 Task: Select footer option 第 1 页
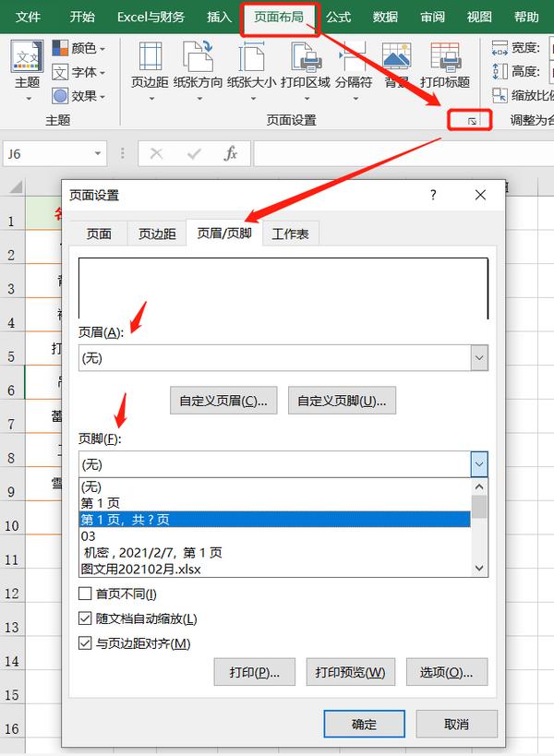(100, 503)
